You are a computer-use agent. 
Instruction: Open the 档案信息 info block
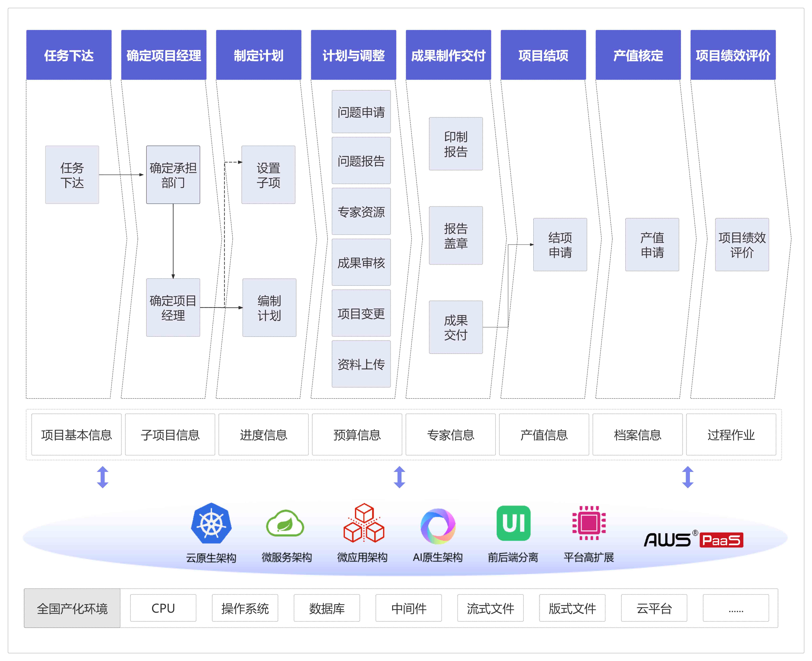(637, 434)
